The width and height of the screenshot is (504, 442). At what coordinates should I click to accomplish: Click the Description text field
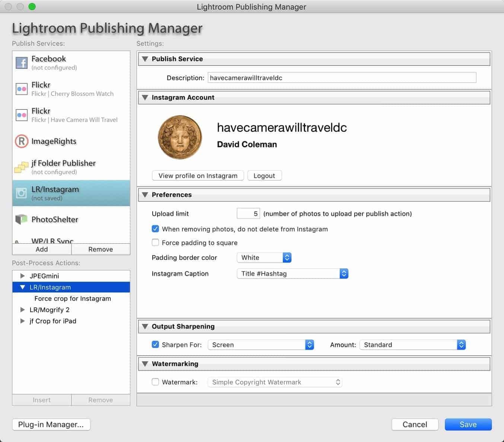click(x=342, y=78)
